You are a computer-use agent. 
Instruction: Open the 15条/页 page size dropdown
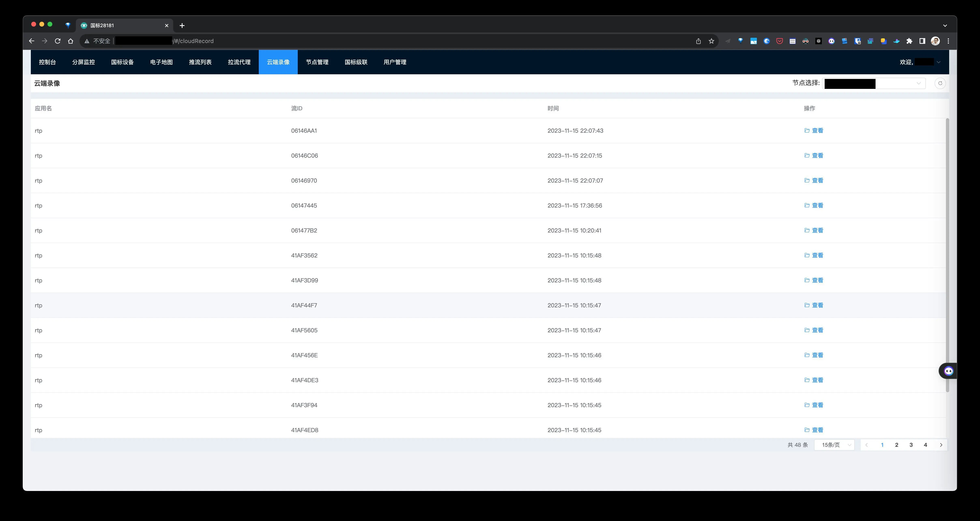pyautogui.click(x=834, y=445)
